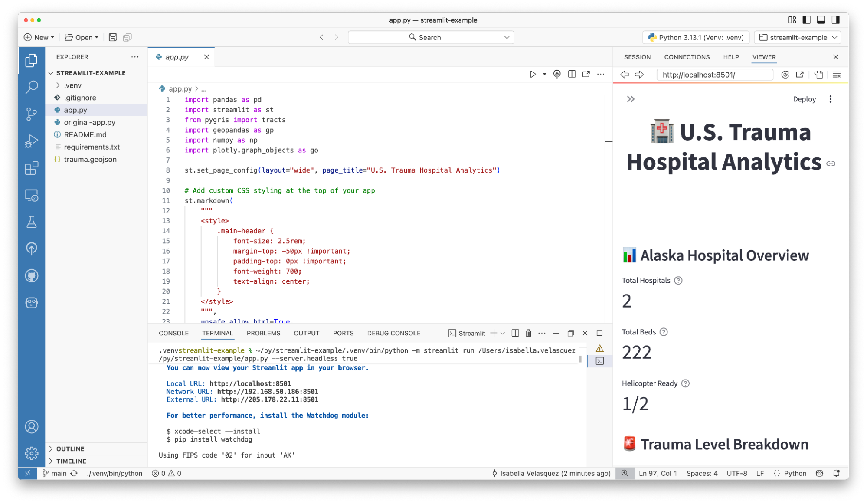Viewport: 867px width, 504px height.
Task: Switch to the PROBLEMS tab
Action: [263, 333]
